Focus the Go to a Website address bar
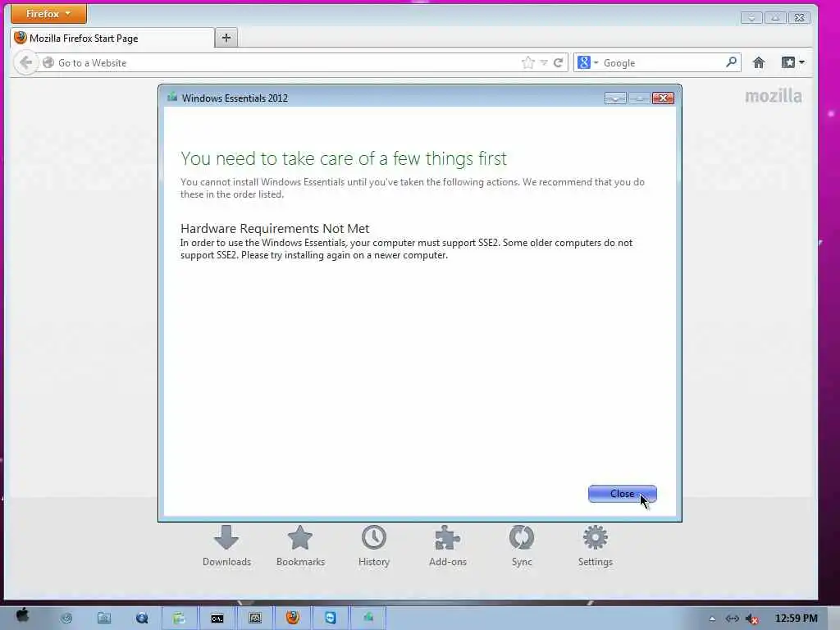This screenshot has width=840, height=630. [279, 62]
